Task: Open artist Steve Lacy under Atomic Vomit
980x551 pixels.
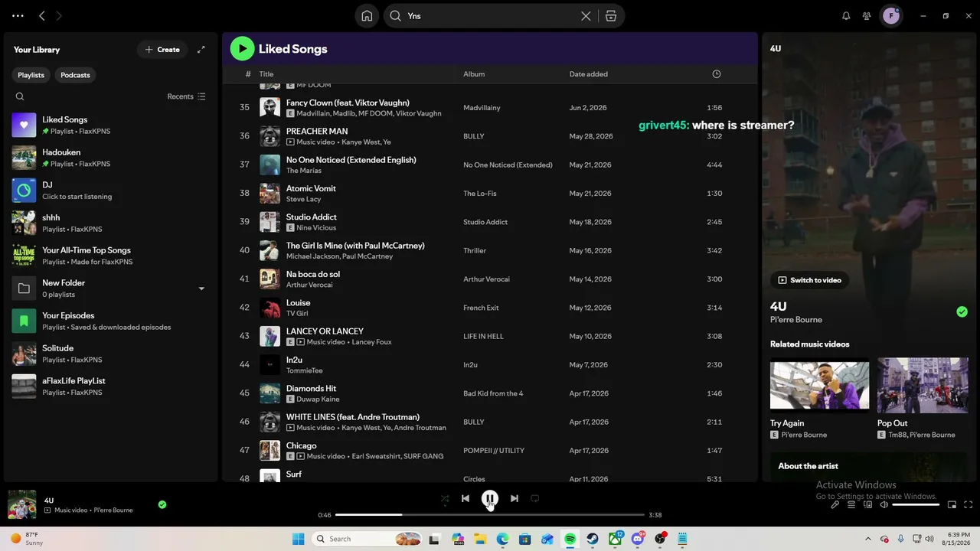Action: coord(303,199)
